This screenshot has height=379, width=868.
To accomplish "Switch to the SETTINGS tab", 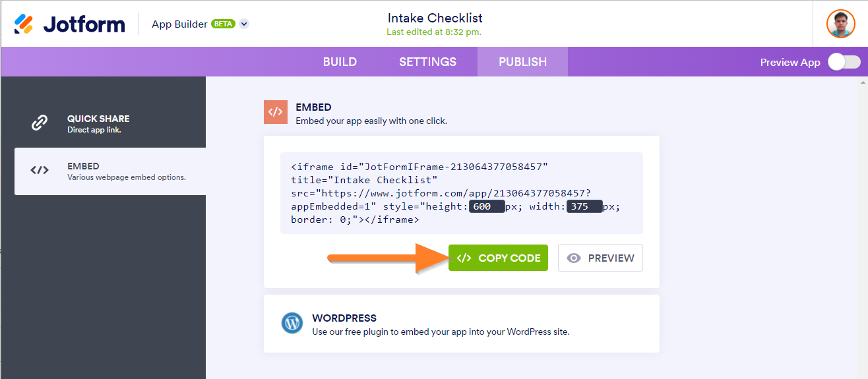I will (x=427, y=62).
